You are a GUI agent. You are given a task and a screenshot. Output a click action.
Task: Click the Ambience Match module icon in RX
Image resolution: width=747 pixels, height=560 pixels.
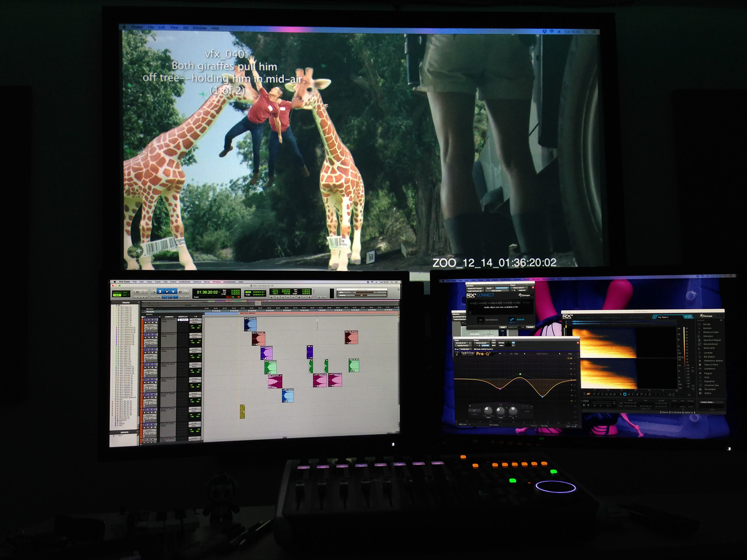pos(700,361)
